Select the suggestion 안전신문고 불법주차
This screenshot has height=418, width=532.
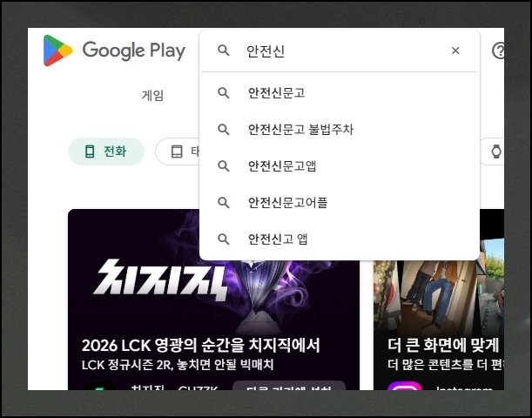pyautogui.click(x=340, y=129)
